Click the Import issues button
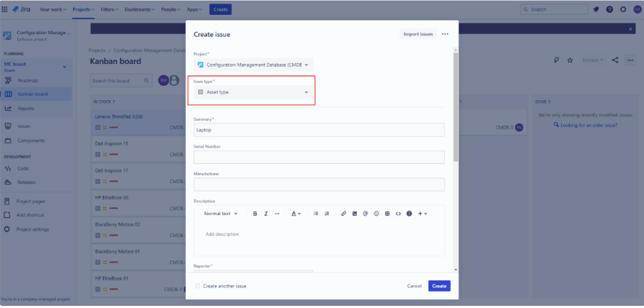Image resolution: width=644 pixels, height=308 pixels. [418, 34]
